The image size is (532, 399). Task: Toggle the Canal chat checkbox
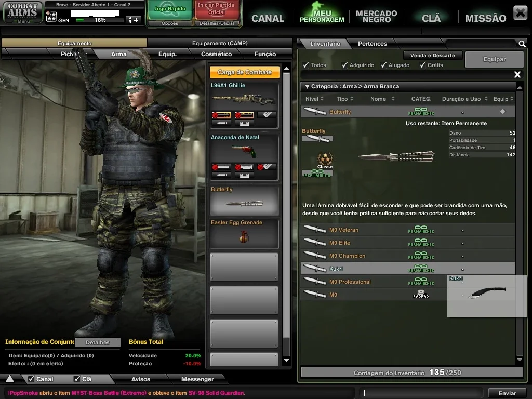tap(31, 379)
